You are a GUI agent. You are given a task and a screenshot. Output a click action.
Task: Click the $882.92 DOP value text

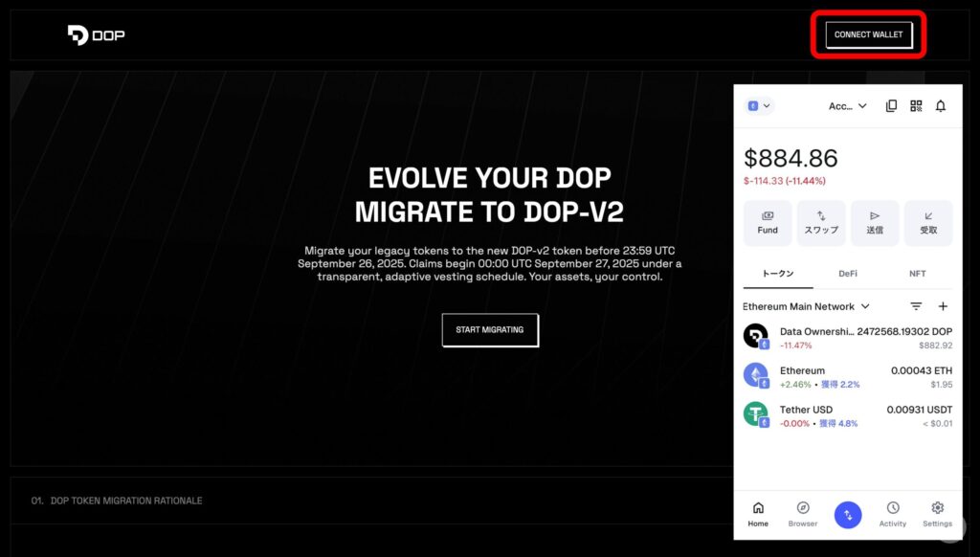pyautogui.click(x=936, y=345)
